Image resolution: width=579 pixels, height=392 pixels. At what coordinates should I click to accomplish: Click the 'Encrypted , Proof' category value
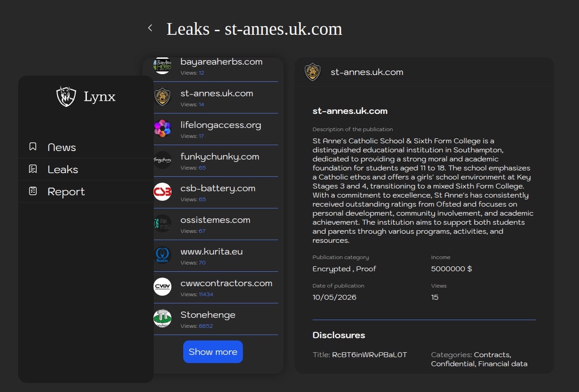[x=344, y=269]
